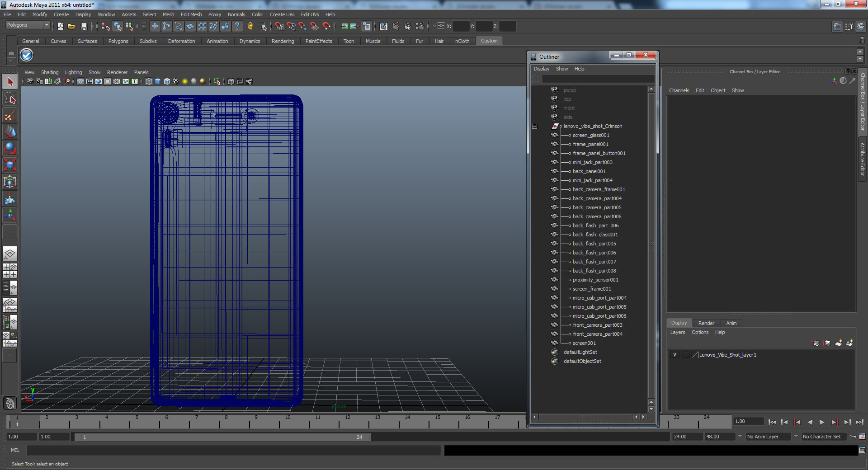The image size is (868, 470).
Task: Pick the Rotate tool sphere icon
Action: pyautogui.click(x=10, y=148)
